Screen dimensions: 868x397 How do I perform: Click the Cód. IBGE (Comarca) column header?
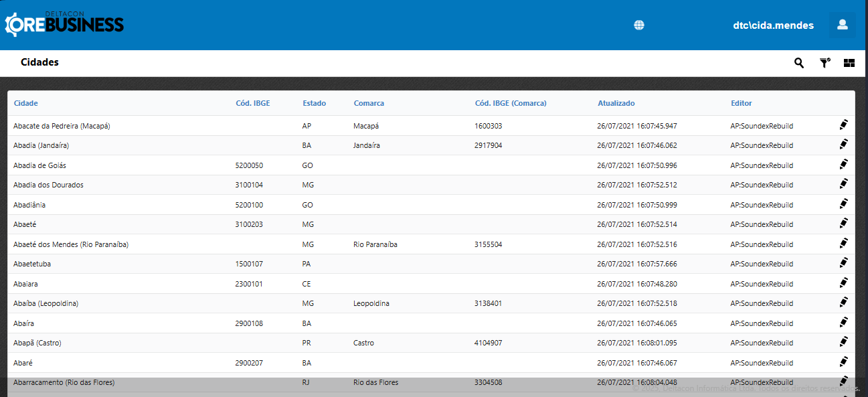[510, 103]
